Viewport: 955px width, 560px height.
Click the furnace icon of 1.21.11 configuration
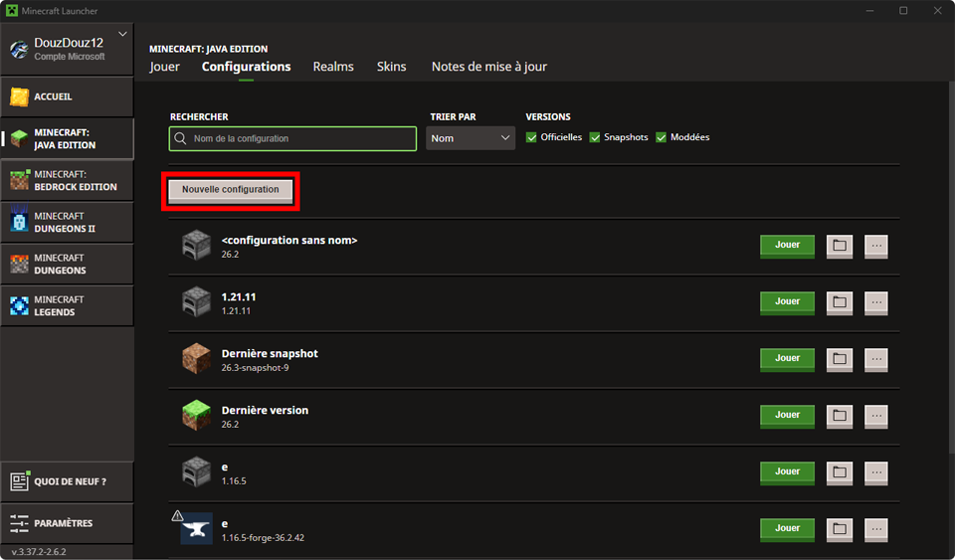[x=196, y=302]
